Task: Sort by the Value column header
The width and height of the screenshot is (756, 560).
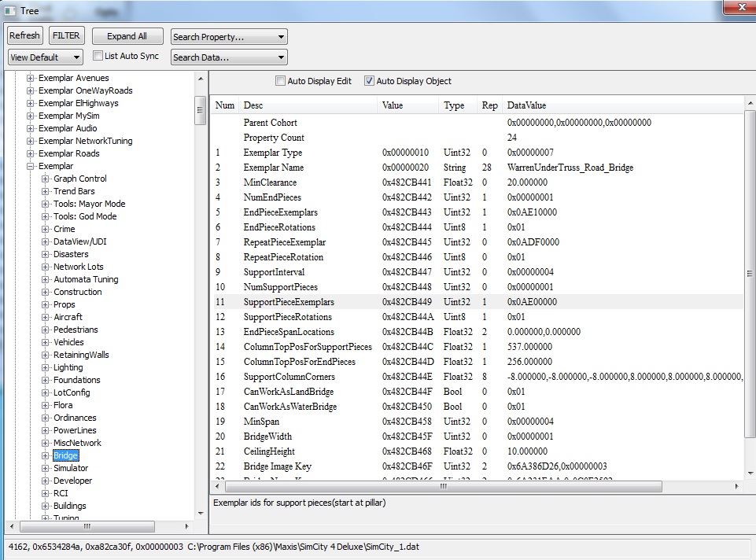Action: (408, 105)
